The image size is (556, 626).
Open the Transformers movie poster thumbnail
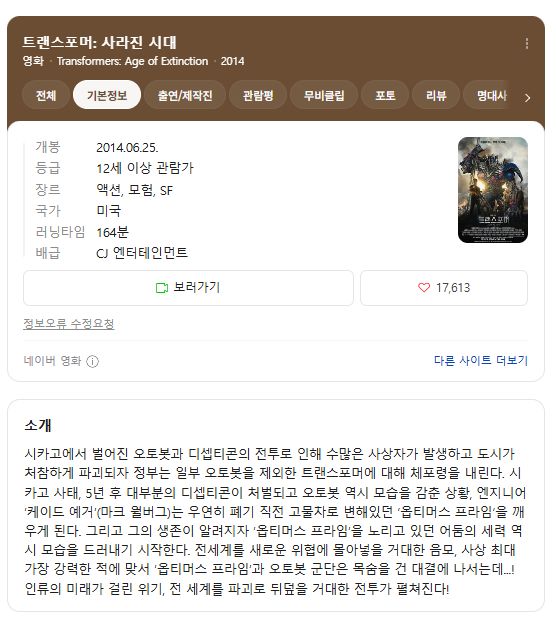[x=493, y=190]
